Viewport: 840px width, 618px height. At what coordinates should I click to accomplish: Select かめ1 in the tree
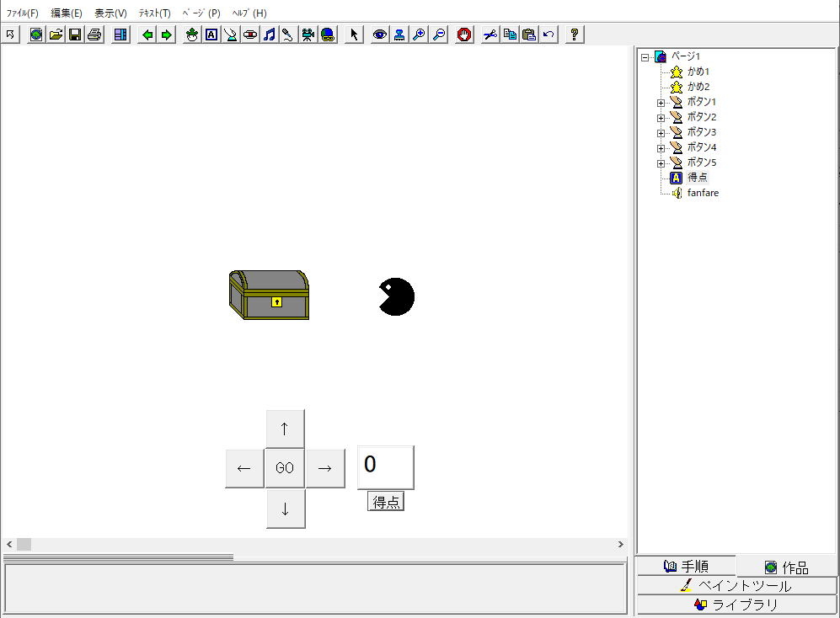[x=698, y=72]
